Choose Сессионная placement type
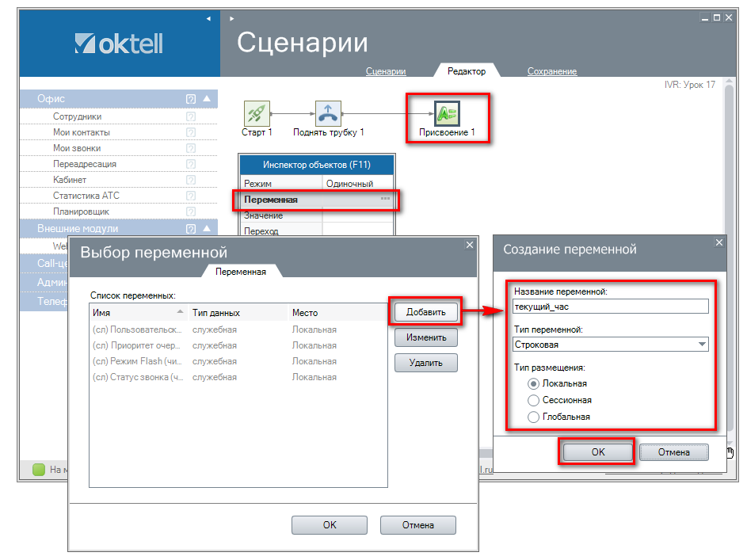 pyautogui.click(x=533, y=400)
